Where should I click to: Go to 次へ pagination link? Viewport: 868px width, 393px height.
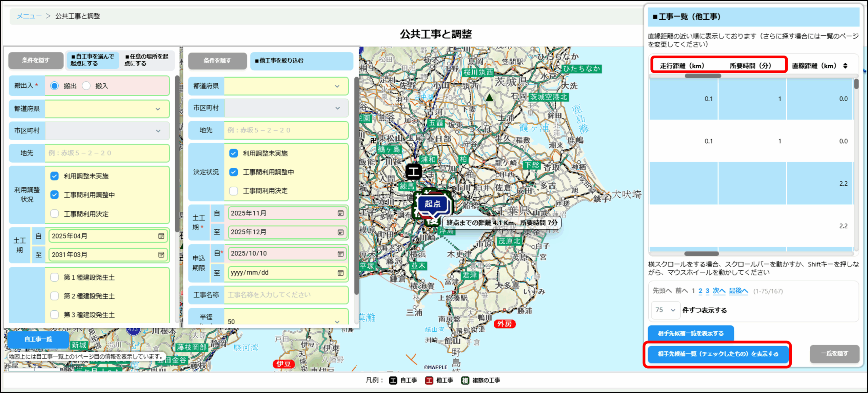pyautogui.click(x=719, y=291)
